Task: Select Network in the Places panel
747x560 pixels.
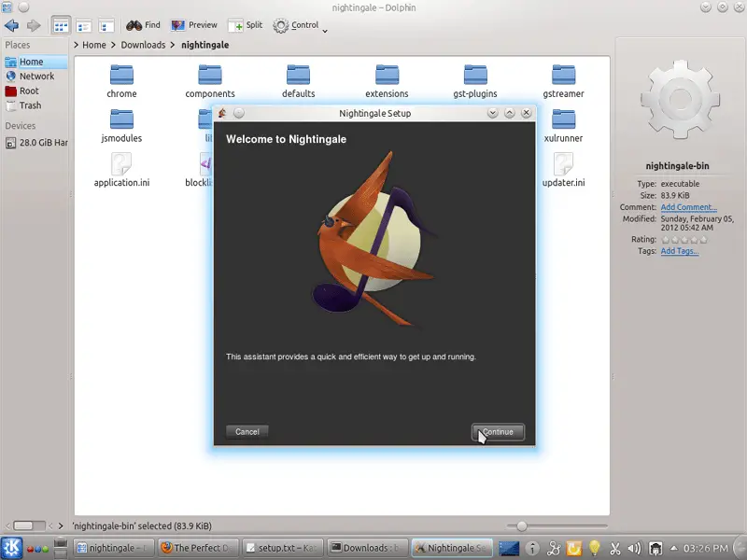Action: tap(35, 77)
